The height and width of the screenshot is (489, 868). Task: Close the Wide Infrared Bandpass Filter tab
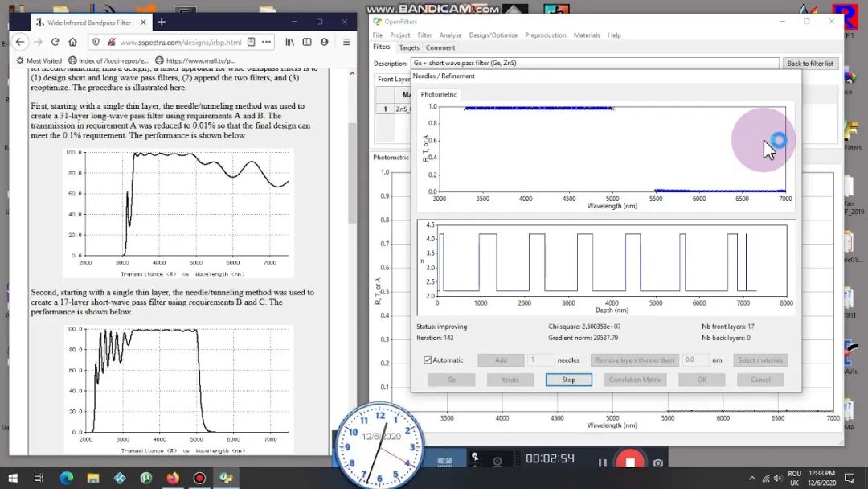pyautogui.click(x=143, y=23)
